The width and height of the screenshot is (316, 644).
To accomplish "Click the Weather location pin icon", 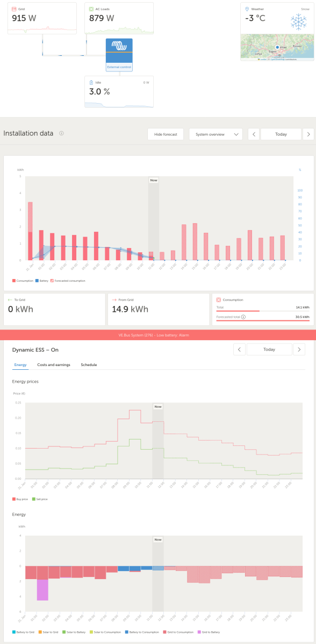I will pyautogui.click(x=247, y=9).
